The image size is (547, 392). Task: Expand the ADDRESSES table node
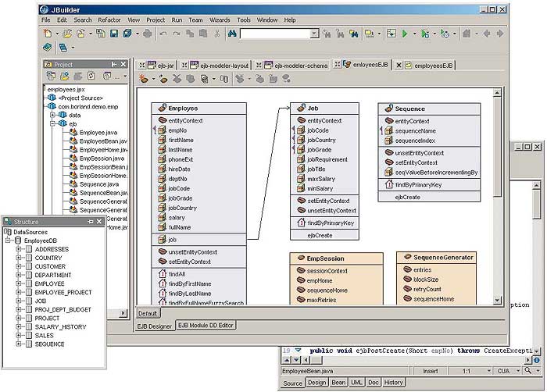click(x=19, y=249)
